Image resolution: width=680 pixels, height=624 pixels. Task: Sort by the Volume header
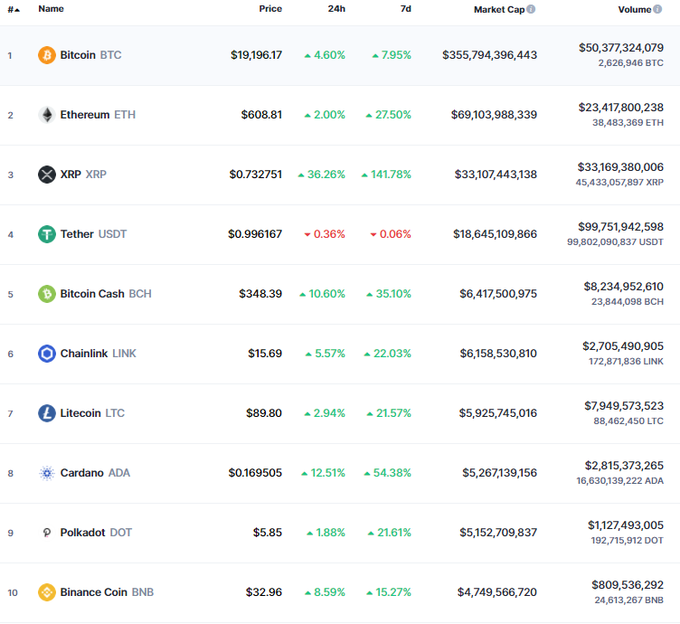tap(634, 10)
